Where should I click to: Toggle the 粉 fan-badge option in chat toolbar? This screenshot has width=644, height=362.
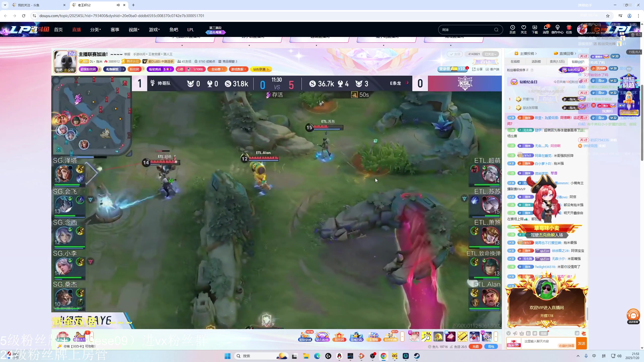pyautogui.click(x=528, y=333)
